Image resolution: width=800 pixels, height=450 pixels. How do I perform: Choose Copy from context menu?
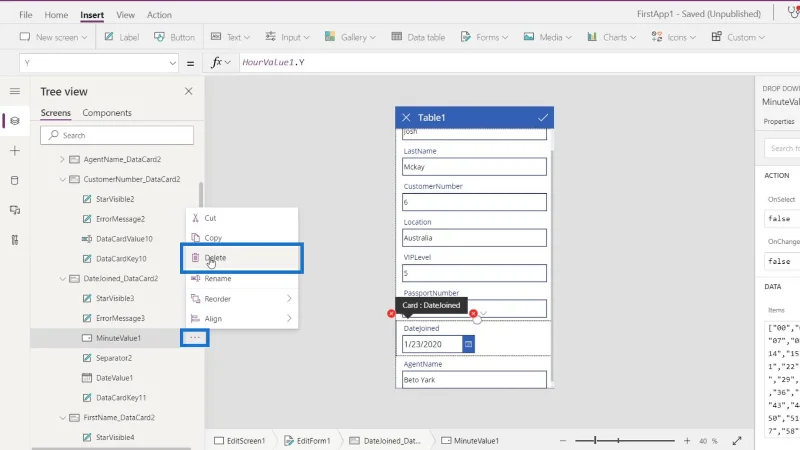[x=242, y=238]
